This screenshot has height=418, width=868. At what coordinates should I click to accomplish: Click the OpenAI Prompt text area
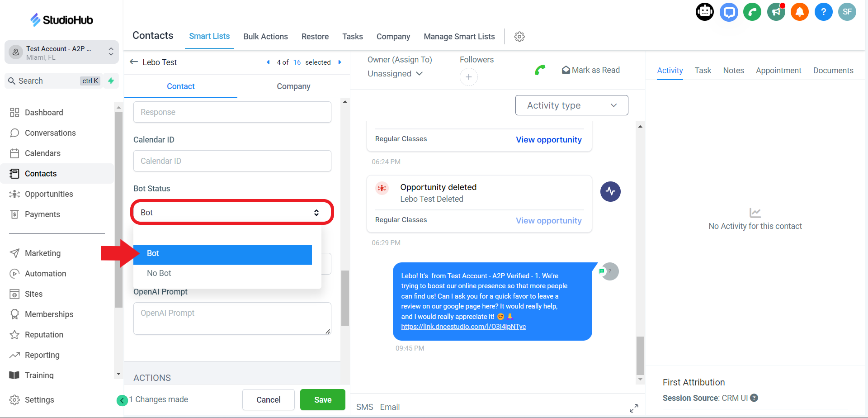point(232,318)
